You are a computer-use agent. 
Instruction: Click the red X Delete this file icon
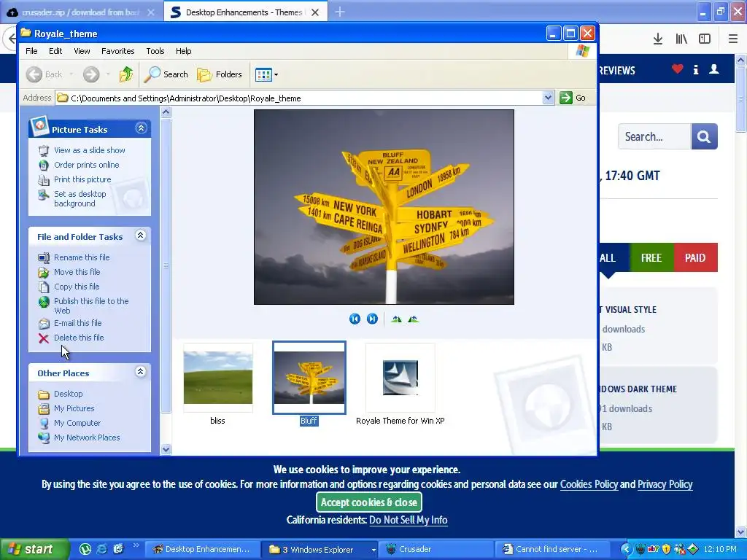[x=43, y=338]
